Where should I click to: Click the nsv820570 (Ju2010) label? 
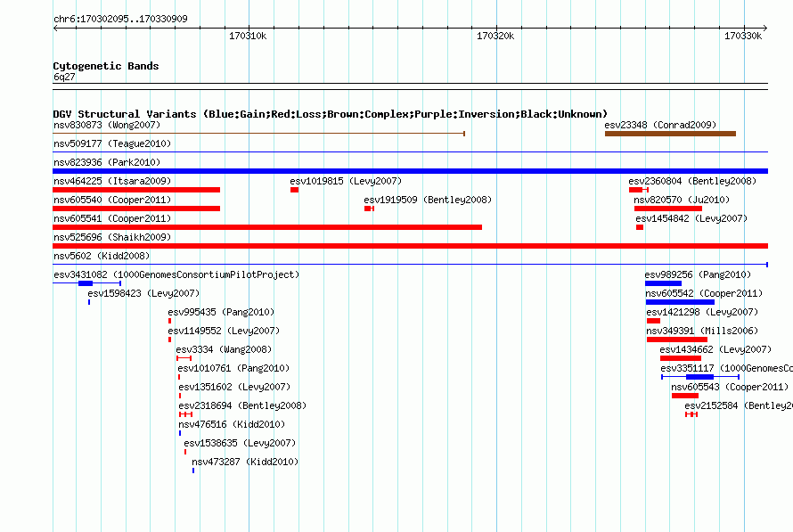pos(682,200)
